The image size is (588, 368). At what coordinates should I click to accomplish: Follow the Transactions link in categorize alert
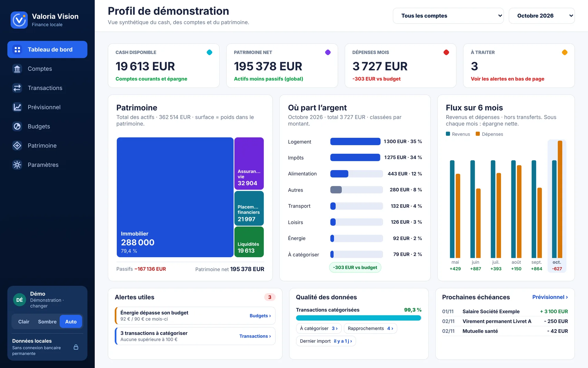click(255, 336)
